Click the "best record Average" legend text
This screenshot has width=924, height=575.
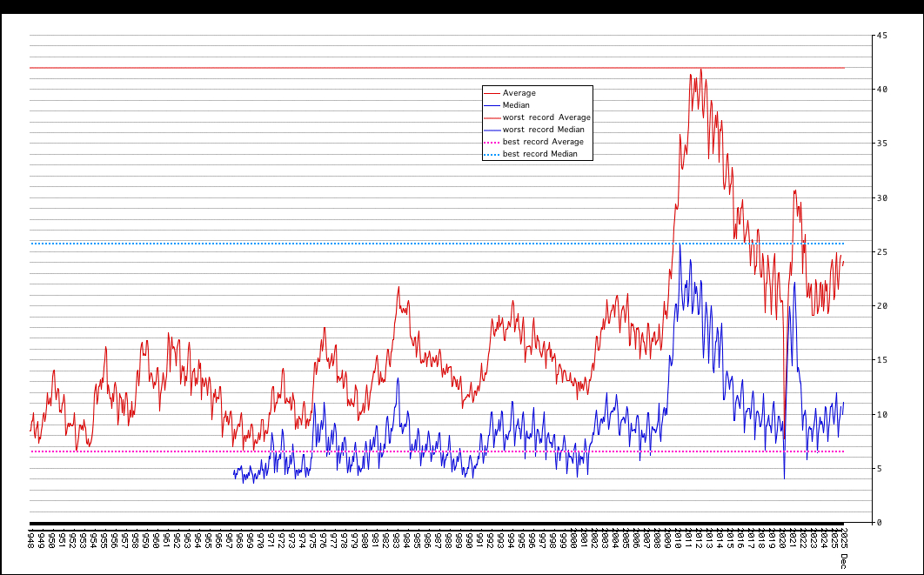coord(543,142)
